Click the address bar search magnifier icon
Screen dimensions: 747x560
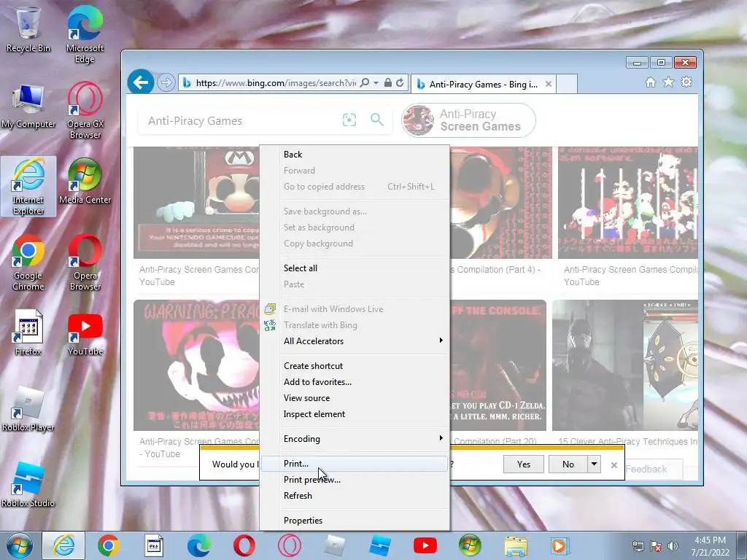tap(365, 83)
